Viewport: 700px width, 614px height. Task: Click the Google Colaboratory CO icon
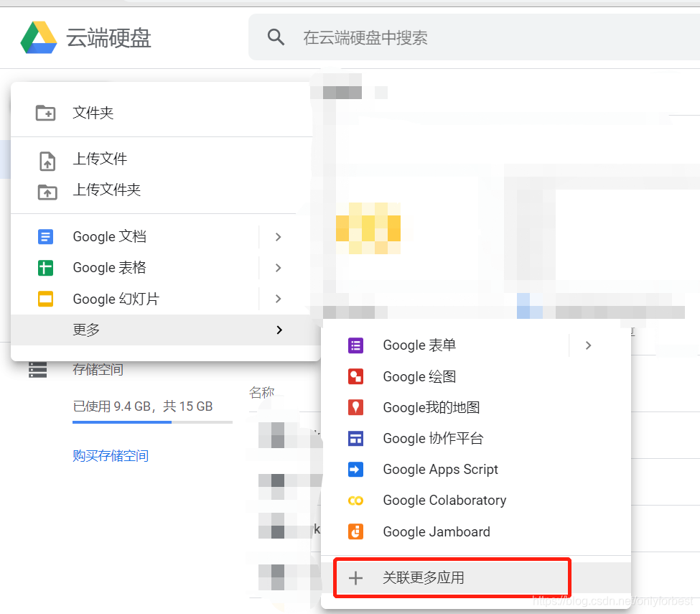tap(355, 501)
